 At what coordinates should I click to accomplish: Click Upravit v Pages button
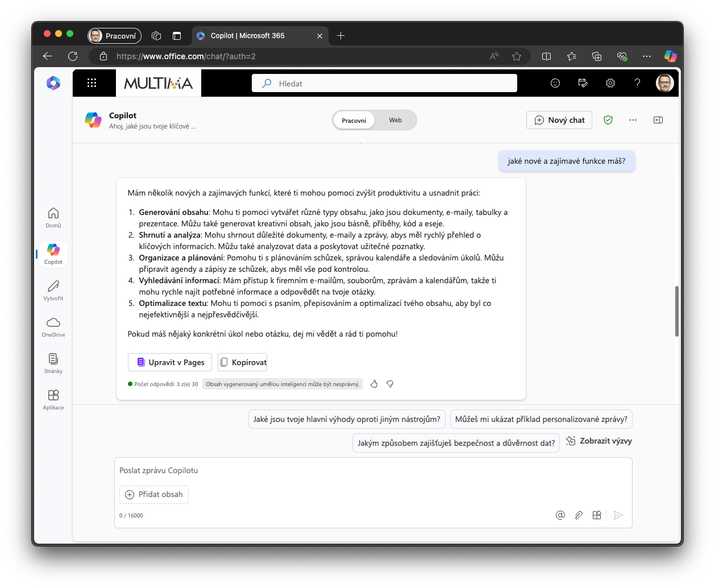[x=170, y=362]
